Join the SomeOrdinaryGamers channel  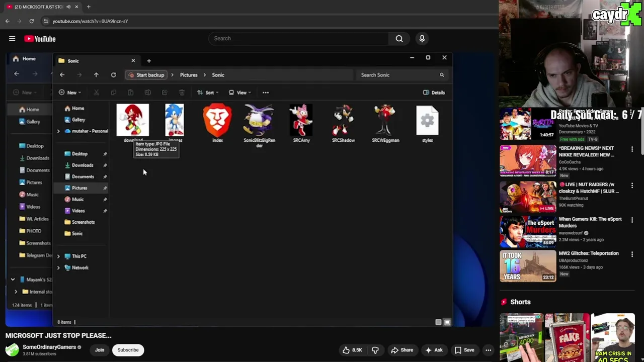(100, 350)
